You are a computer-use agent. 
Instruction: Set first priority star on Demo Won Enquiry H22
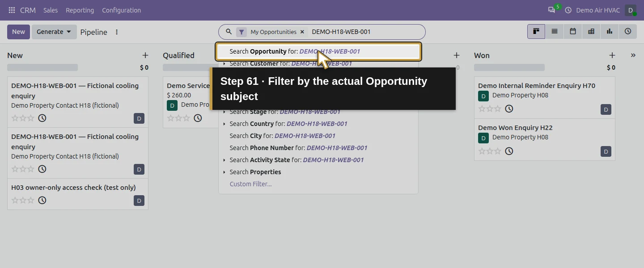pyautogui.click(x=482, y=151)
